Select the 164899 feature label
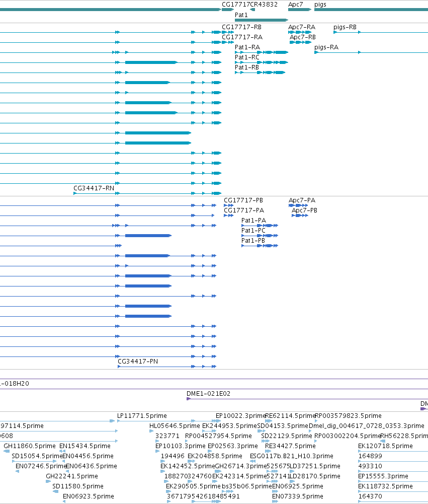Image resolution: width=428 pixels, height=504 pixels. [370, 456]
